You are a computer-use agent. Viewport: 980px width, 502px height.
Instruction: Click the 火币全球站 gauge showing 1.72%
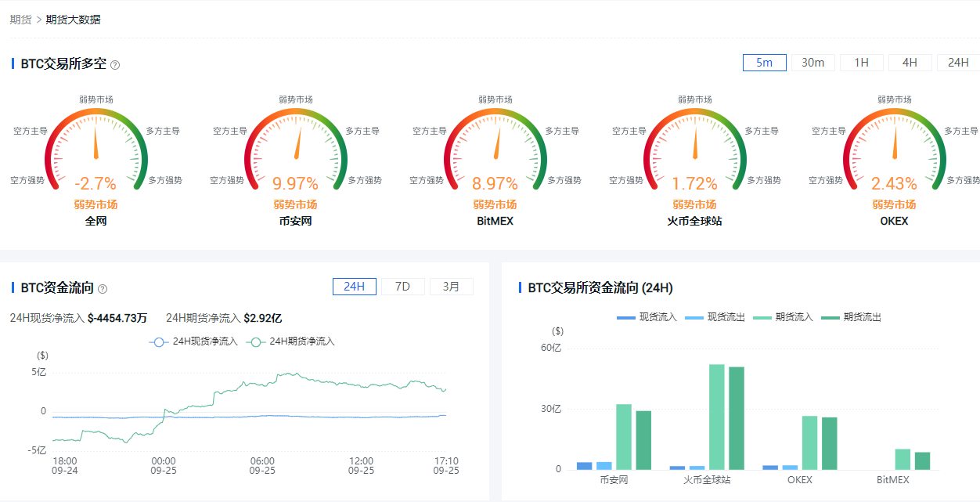click(x=695, y=149)
